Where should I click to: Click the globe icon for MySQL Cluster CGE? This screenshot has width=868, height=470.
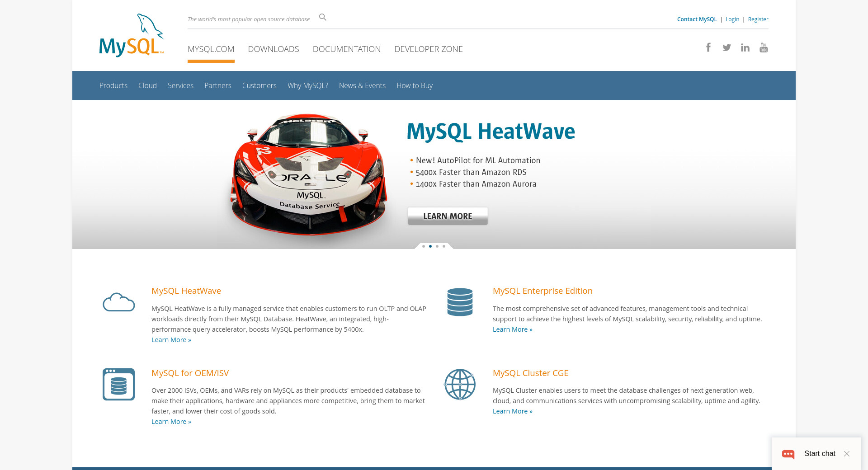460,384
